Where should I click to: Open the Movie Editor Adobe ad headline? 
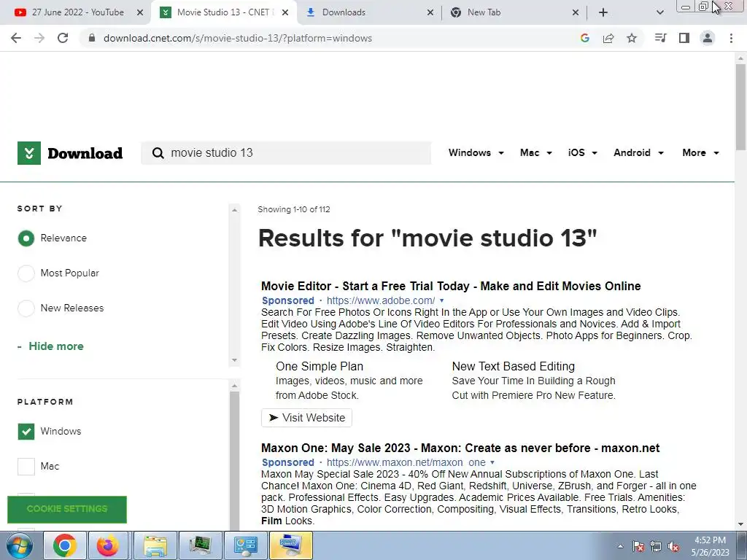point(451,286)
